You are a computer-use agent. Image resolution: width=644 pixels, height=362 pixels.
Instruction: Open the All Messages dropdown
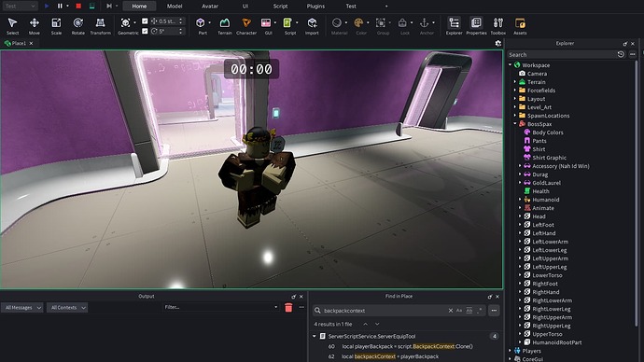[x=22, y=307]
